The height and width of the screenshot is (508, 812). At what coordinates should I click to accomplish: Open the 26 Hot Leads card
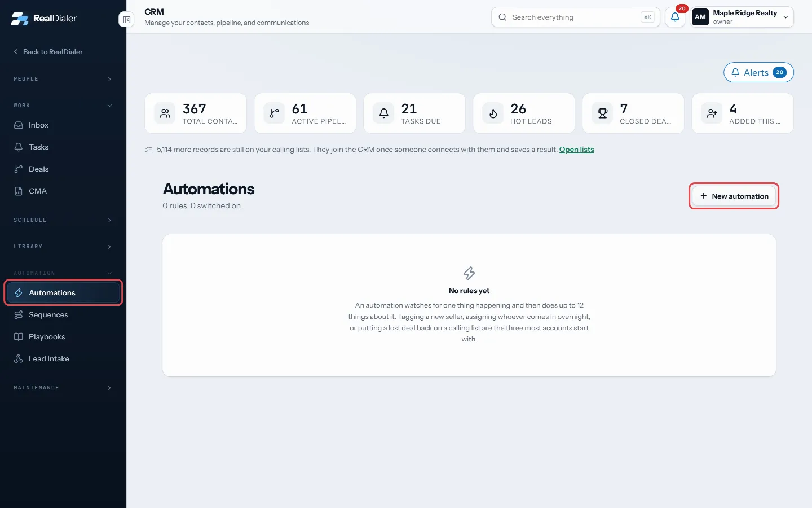(x=524, y=113)
